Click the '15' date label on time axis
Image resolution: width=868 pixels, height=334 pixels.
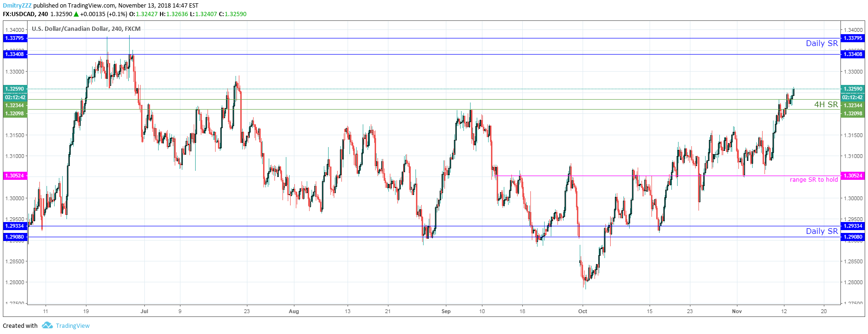point(650,311)
